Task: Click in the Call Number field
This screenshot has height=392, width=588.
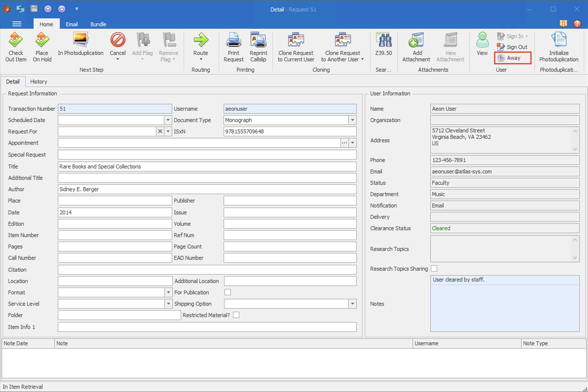Action: point(114,258)
